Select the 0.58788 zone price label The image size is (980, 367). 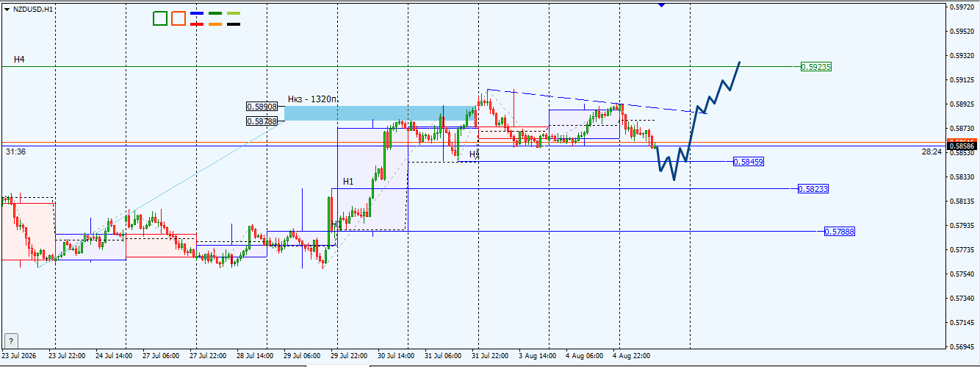(262, 121)
